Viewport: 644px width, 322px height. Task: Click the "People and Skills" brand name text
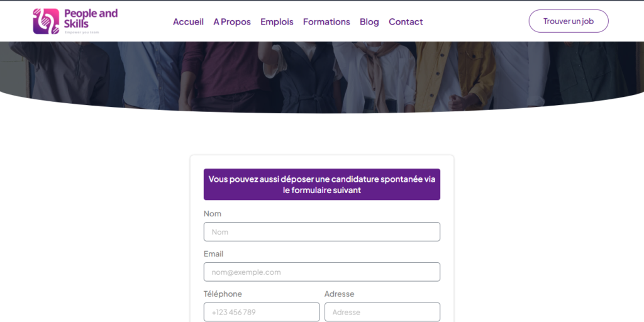[91, 18]
